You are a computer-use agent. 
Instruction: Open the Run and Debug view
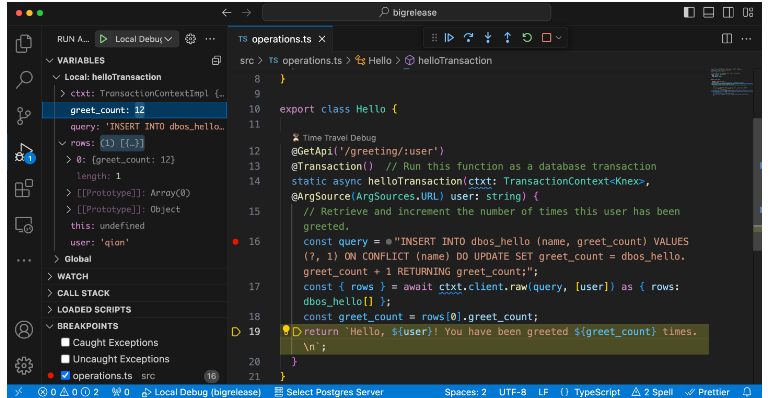[24, 152]
